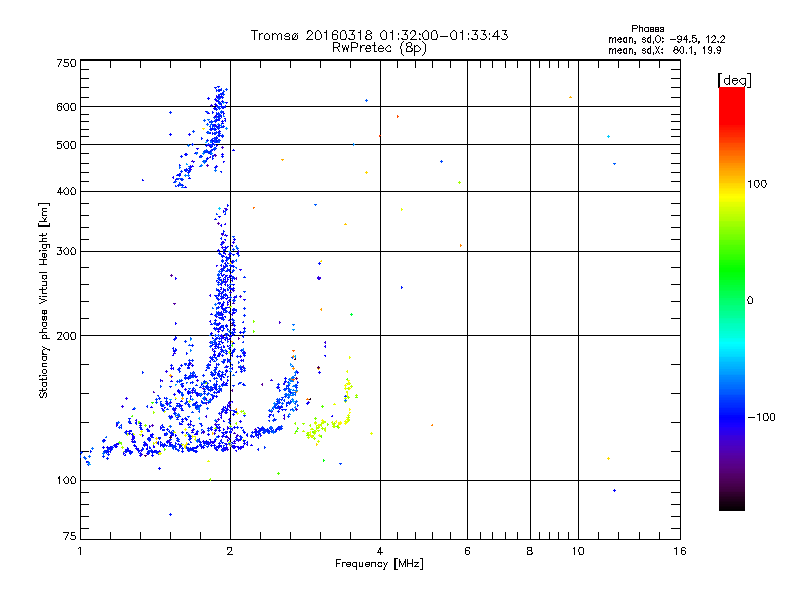Click the blue echo trace above 400 km

202,137
